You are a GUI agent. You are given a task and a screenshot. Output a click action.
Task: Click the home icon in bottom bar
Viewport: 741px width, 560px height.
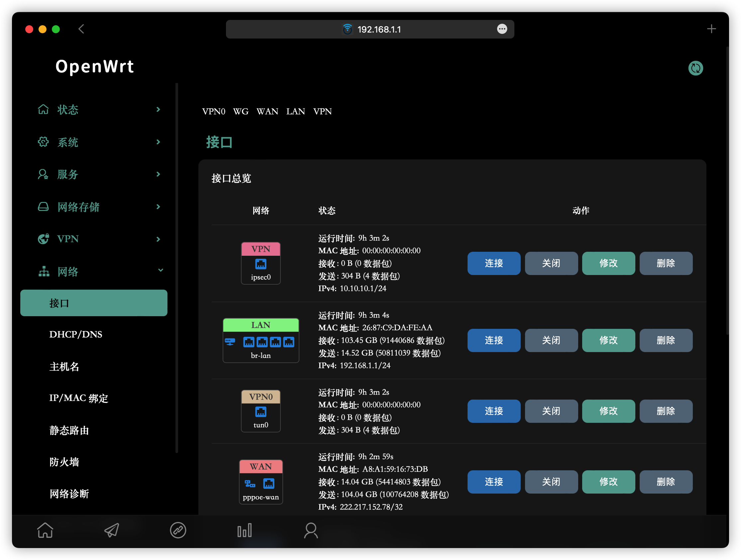click(45, 530)
